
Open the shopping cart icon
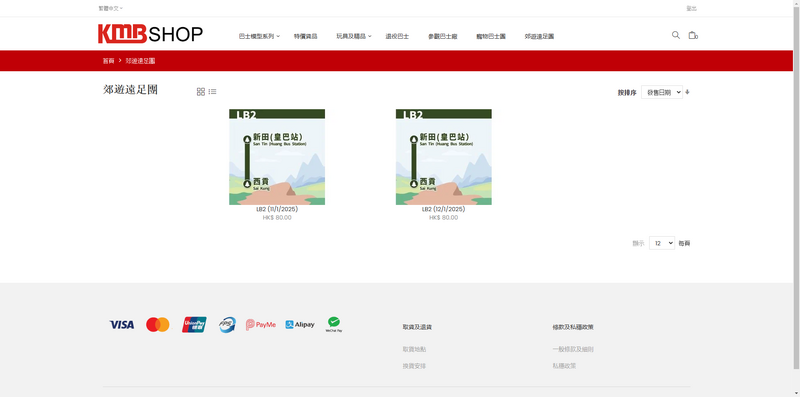pos(692,35)
